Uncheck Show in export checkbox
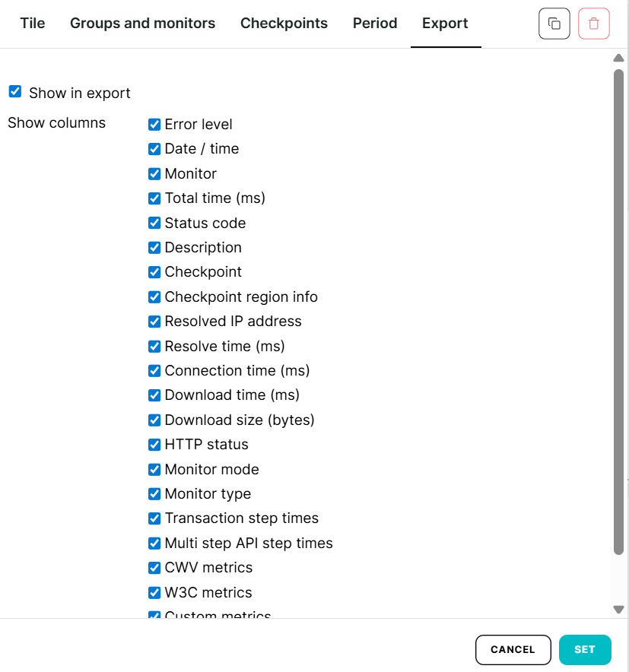The height and width of the screenshot is (672, 629). [x=15, y=92]
